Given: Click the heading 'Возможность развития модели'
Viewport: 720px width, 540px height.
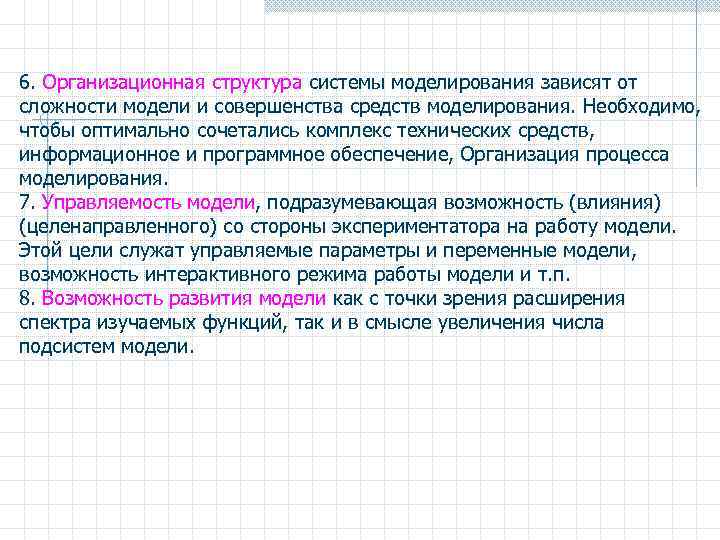Looking at the screenshot, I should pos(184,298).
